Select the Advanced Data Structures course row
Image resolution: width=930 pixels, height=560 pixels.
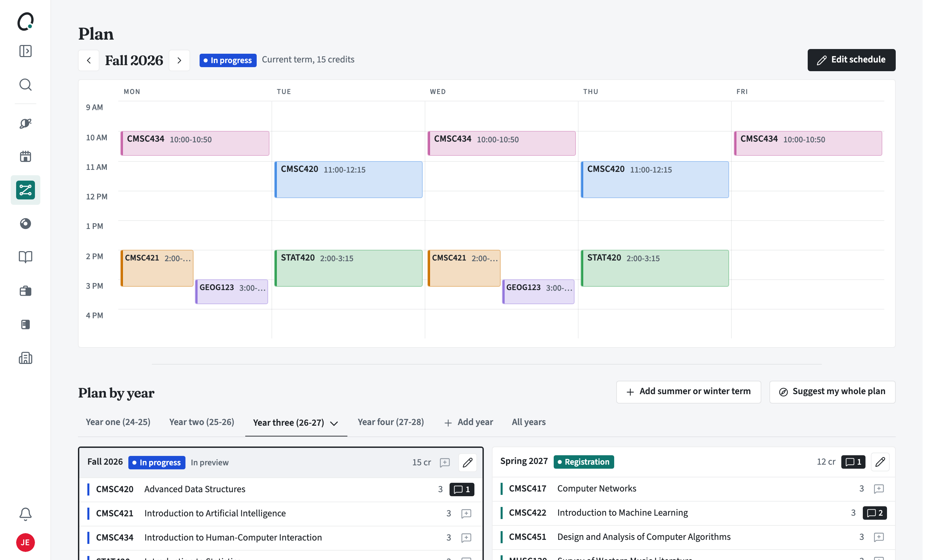tap(281, 489)
